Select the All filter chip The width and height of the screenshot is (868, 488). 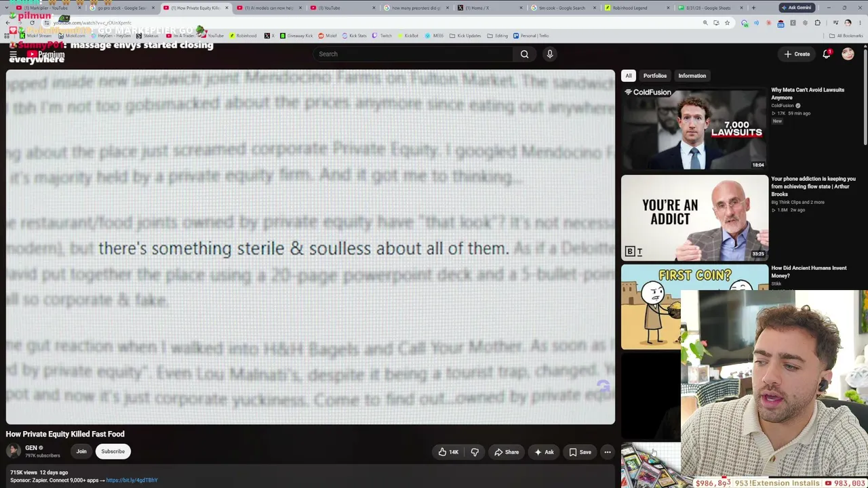pyautogui.click(x=629, y=76)
